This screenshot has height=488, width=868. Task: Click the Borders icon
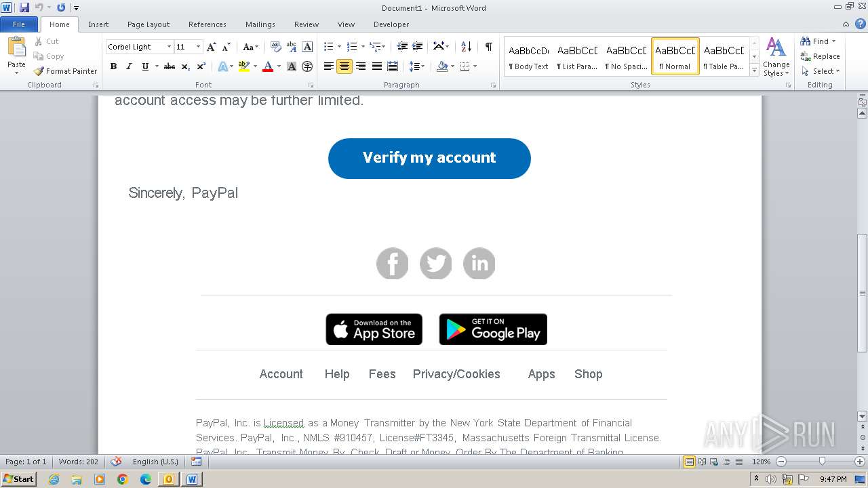465,66
